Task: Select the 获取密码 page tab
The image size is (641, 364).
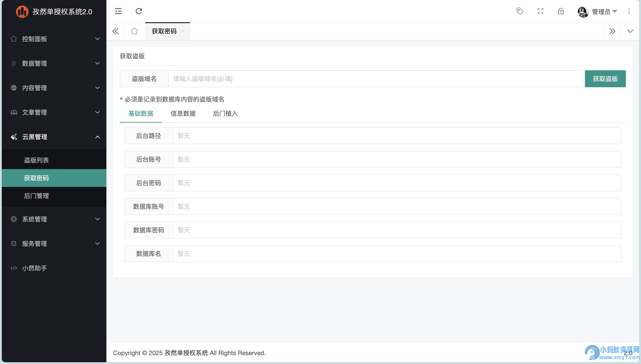Action: (164, 31)
